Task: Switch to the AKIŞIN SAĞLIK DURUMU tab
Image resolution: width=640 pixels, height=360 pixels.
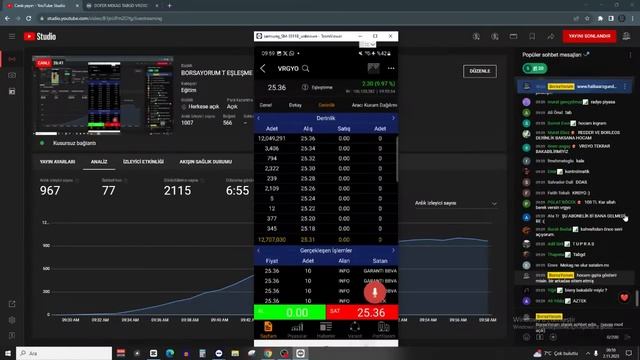Action: (x=206, y=162)
